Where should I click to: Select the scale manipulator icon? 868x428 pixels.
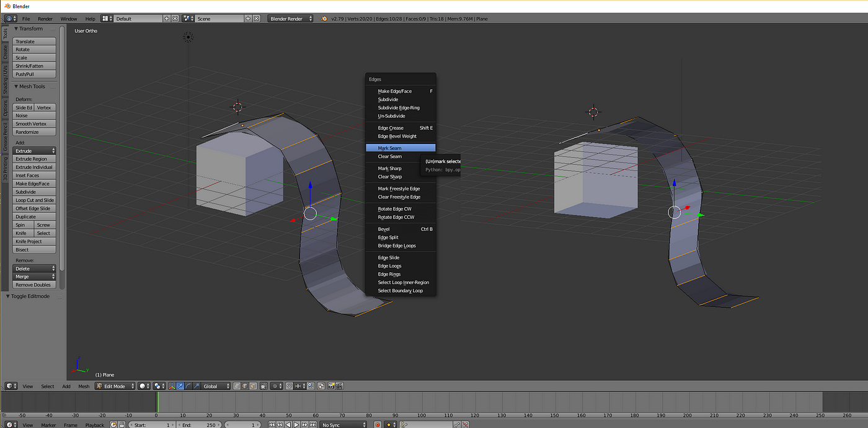(197, 386)
